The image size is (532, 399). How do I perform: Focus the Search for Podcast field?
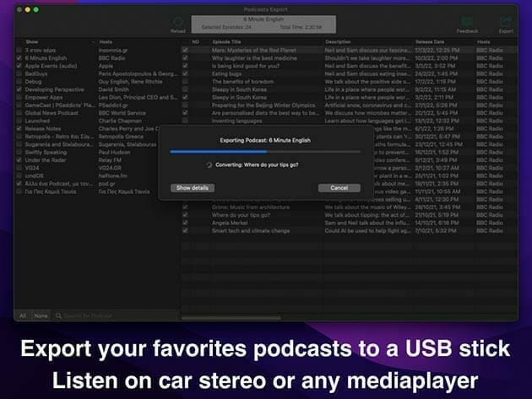[x=110, y=315]
